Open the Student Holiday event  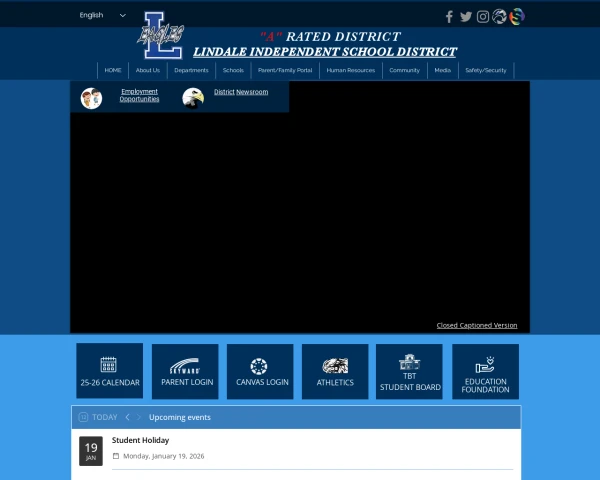(x=140, y=440)
